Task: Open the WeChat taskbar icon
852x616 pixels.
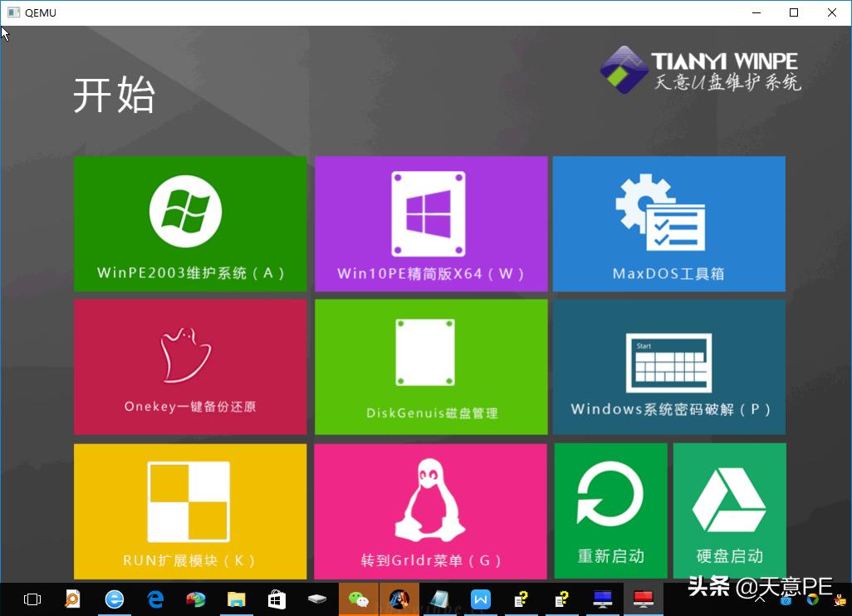Action: point(359,599)
